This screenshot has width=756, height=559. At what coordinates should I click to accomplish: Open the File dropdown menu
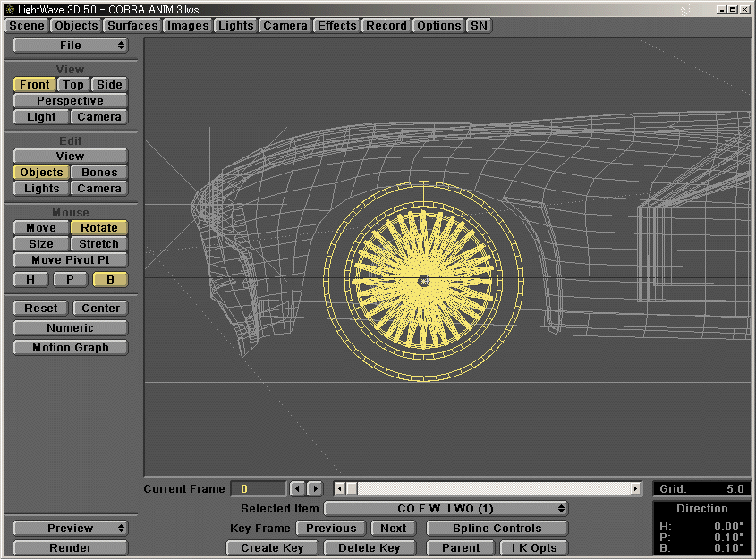click(70, 45)
